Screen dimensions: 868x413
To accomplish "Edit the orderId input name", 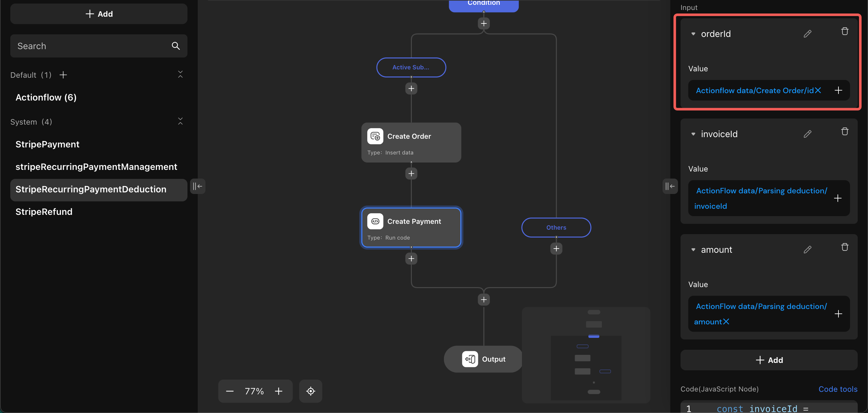I will pos(807,34).
